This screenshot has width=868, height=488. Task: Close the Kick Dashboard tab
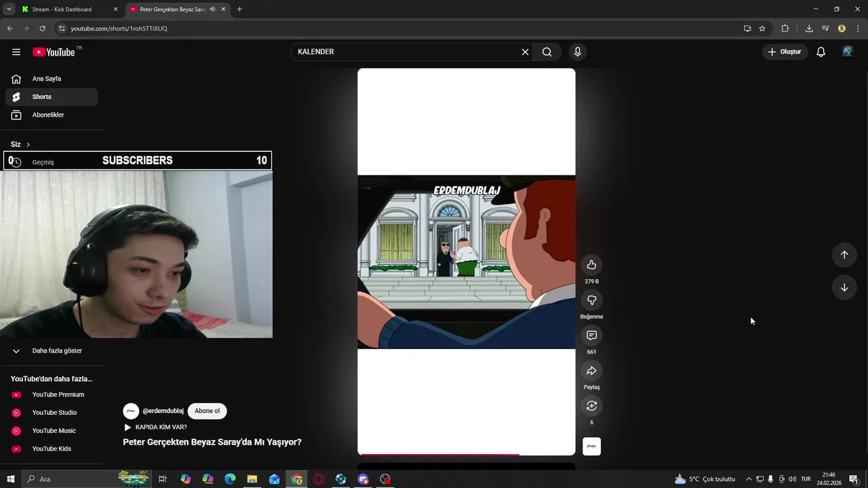(x=115, y=9)
